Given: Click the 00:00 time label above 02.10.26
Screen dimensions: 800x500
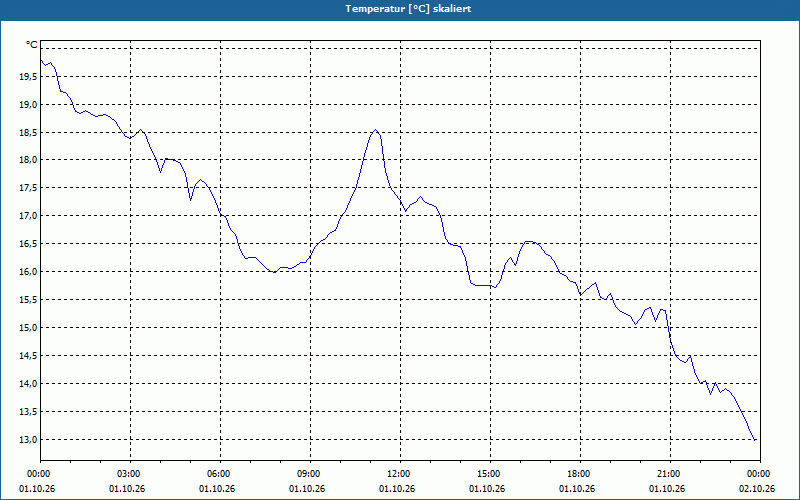Looking at the screenshot, I should [x=760, y=474].
